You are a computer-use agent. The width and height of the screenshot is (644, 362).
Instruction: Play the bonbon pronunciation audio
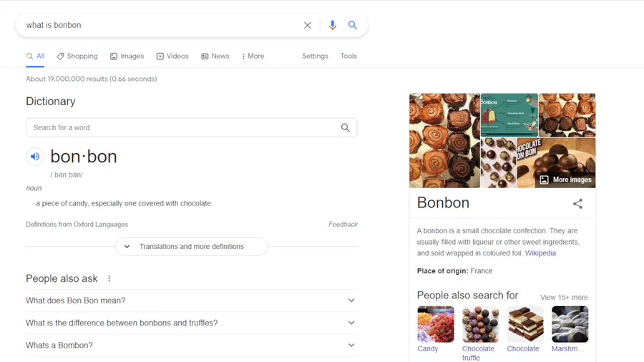tap(35, 157)
